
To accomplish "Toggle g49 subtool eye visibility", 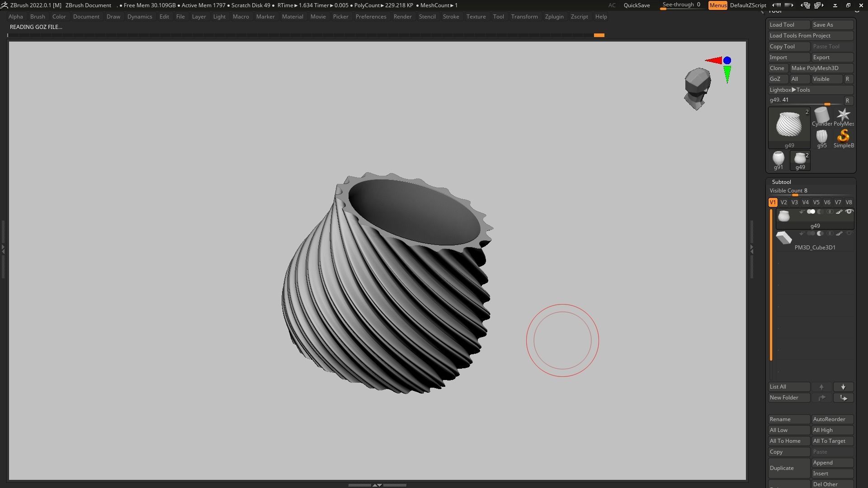I will [849, 212].
